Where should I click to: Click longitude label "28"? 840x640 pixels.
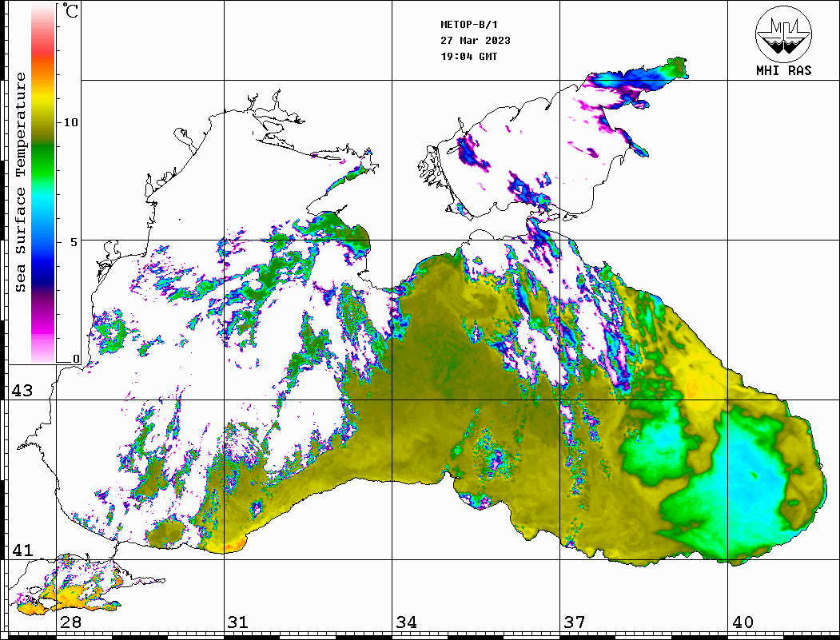pos(70,622)
